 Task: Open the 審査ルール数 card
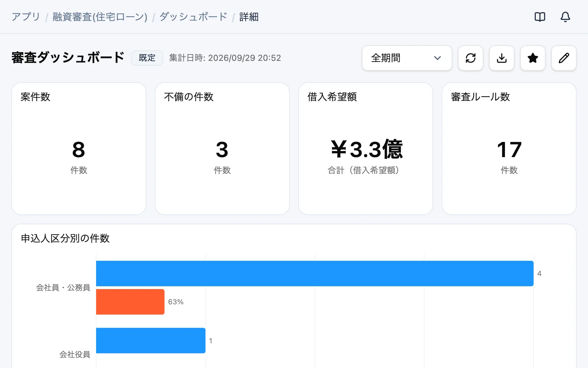509,149
